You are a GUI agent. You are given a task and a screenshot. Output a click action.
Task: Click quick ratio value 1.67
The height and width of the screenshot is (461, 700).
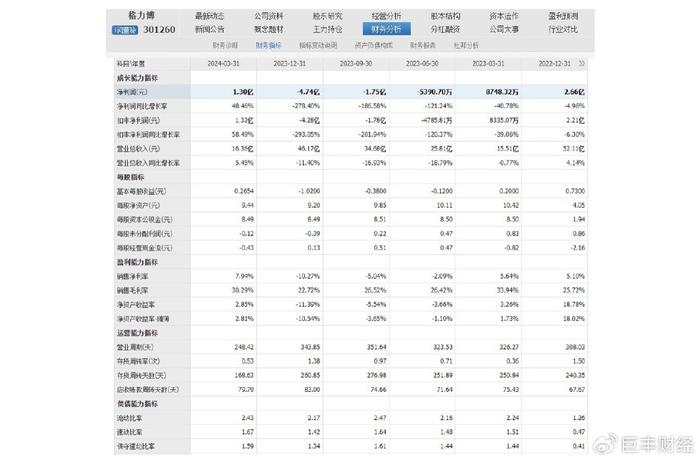(x=247, y=432)
